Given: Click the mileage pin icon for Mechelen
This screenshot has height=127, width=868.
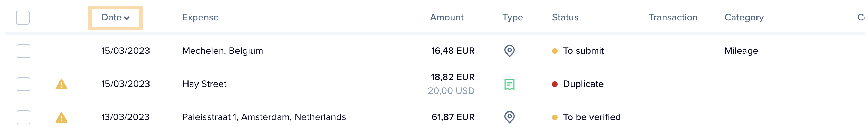Looking at the screenshot, I should pos(509,51).
